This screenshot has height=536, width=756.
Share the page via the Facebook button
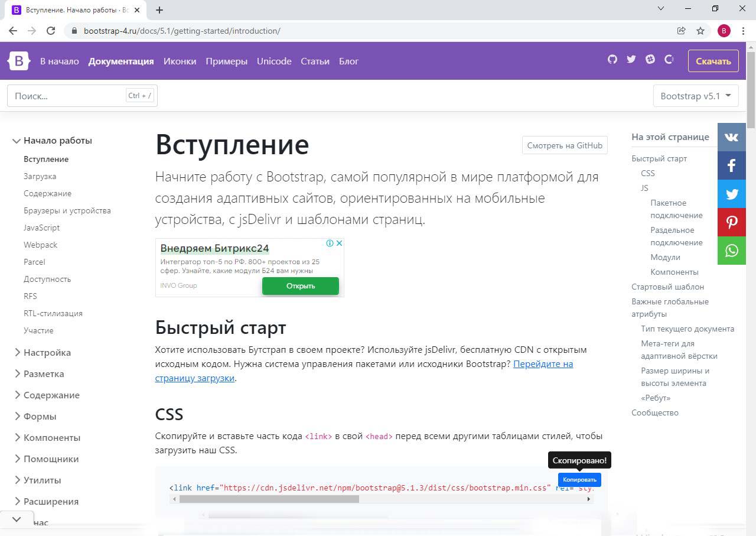coord(731,165)
